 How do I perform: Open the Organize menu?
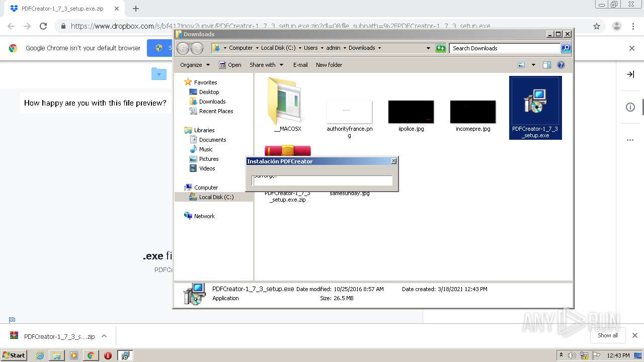click(195, 65)
